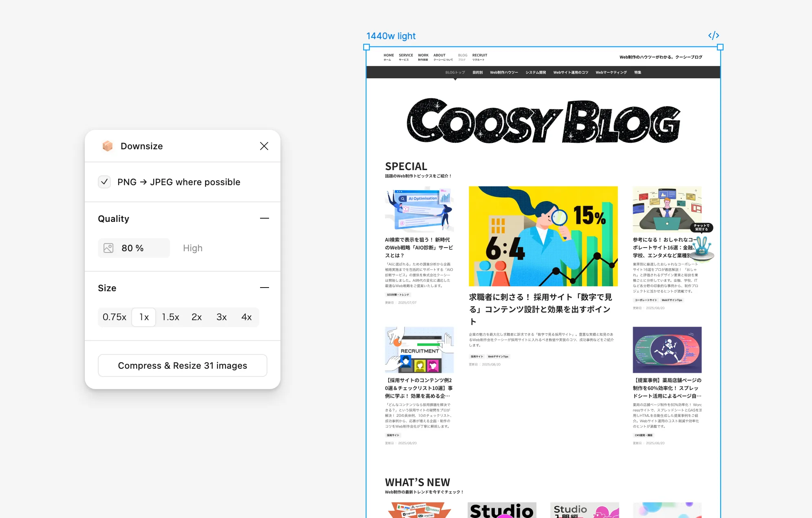Select the 1440w light frame title

tap(391, 36)
